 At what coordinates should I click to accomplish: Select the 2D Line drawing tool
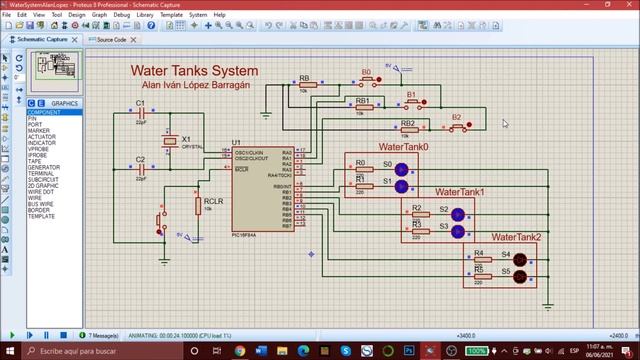point(5,200)
